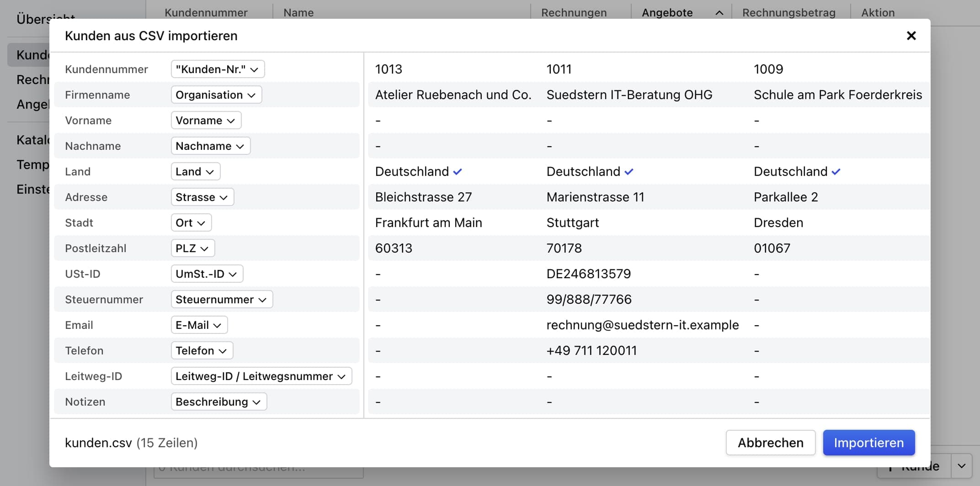Click customer number 1013 in preview
The height and width of the screenshot is (486, 980).
click(x=389, y=69)
